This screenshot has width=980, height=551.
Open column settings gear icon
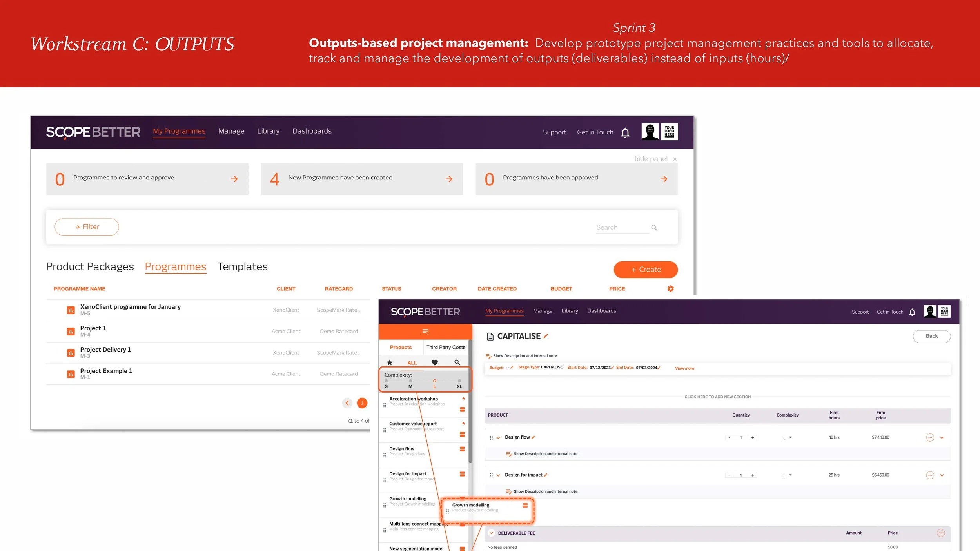click(670, 289)
